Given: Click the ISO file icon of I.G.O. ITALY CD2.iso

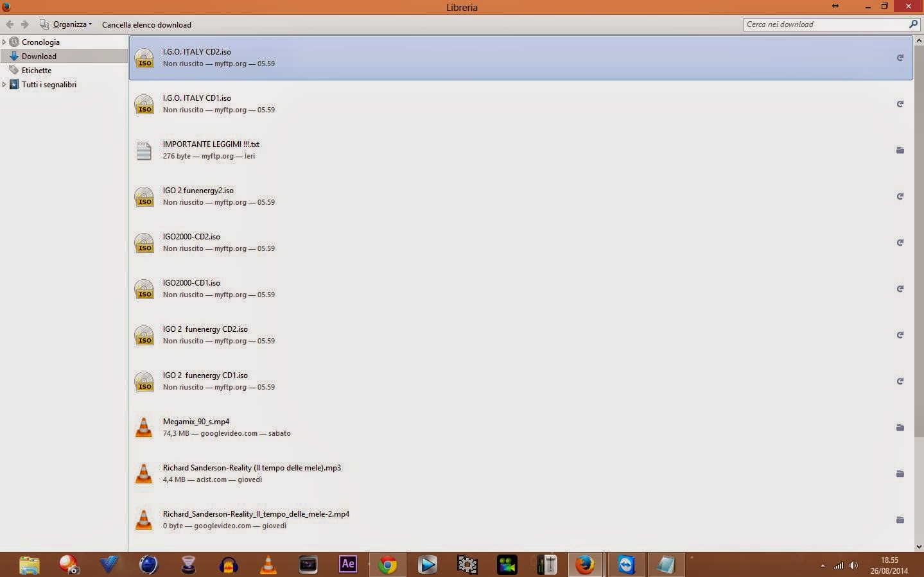Looking at the screenshot, I should 144,58.
